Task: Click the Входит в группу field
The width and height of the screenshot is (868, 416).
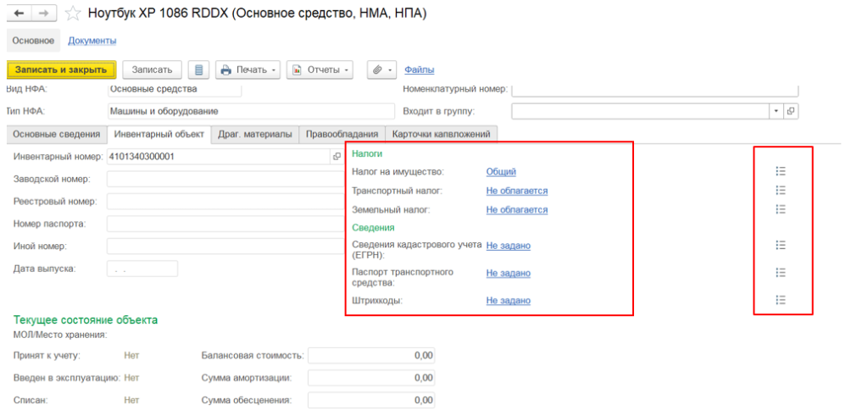Action: [x=641, y=111]
